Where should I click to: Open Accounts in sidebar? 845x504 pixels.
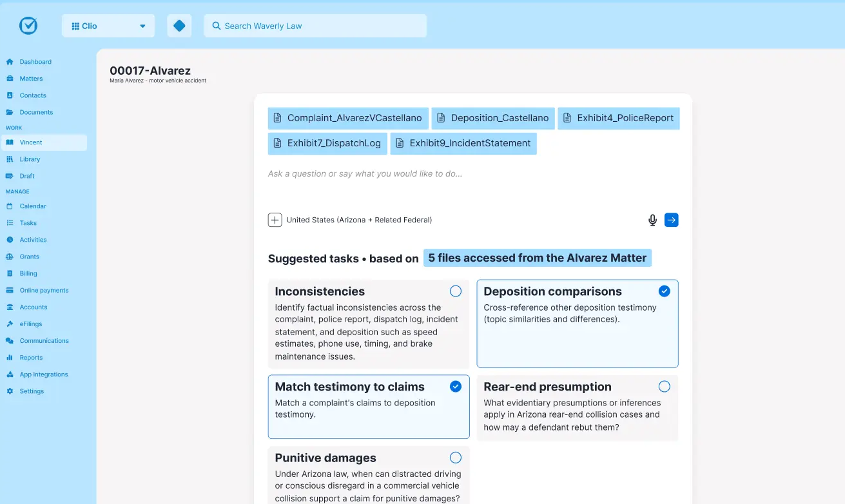34,307
